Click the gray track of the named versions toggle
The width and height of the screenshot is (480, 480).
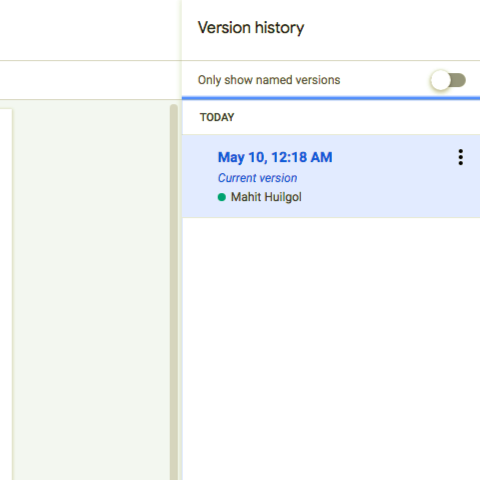pos(458,80)
